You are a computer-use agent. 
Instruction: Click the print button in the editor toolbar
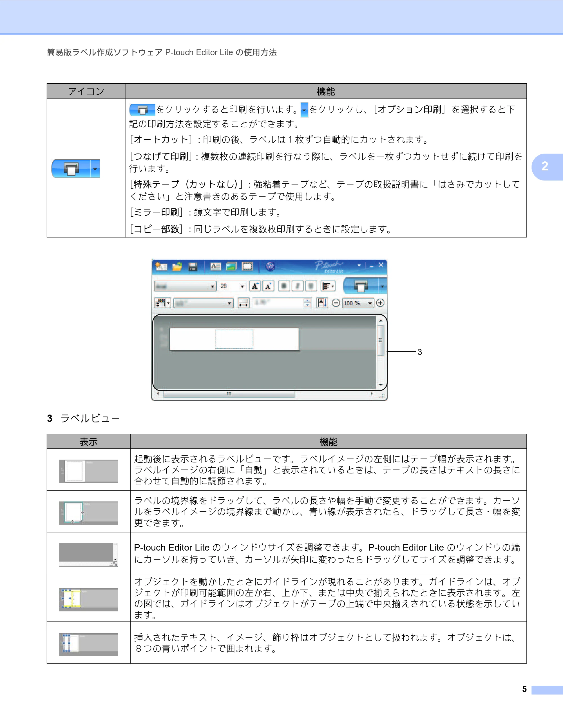click(x=361, y=286)
